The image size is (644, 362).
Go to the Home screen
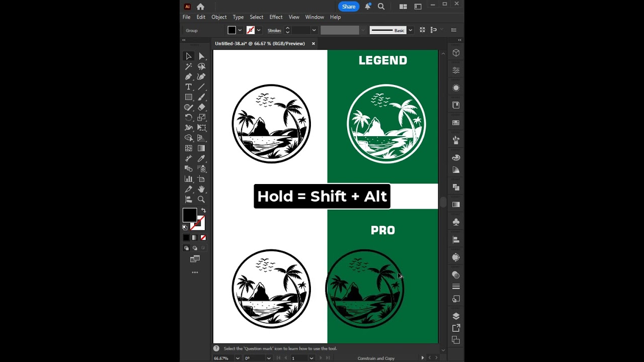coord(201,7)
